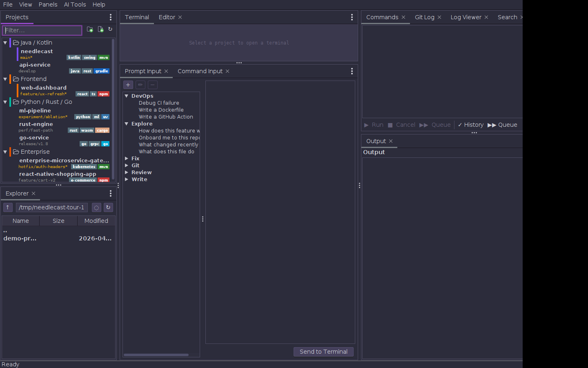Refresh the Explorer file listing
588x368 pixels.
[x=108, y=207]
